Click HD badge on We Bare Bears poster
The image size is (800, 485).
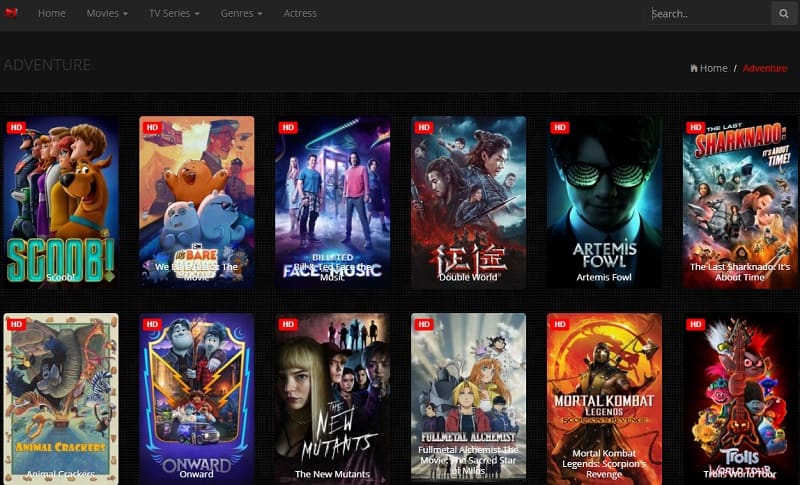tap(152, 127)
